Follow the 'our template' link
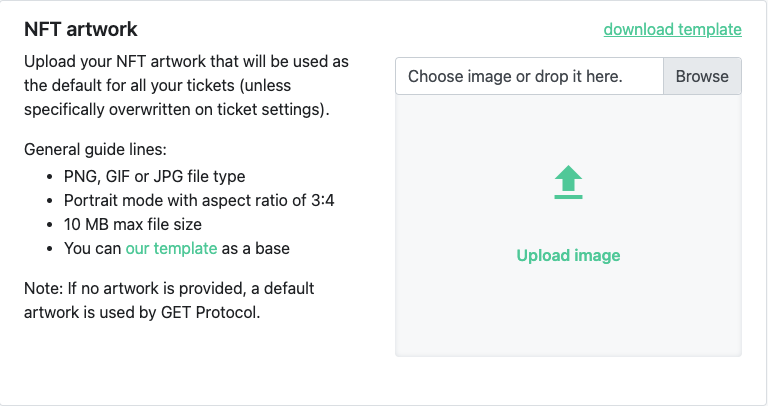This screenshot has height=406, width=768. tap(171, 248)
